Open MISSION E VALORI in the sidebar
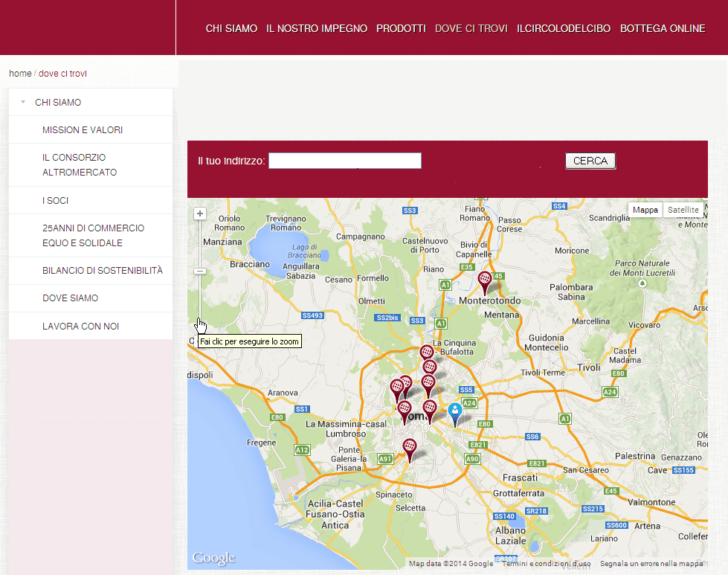This screenshot has width=728, height=575. [91, 130]
